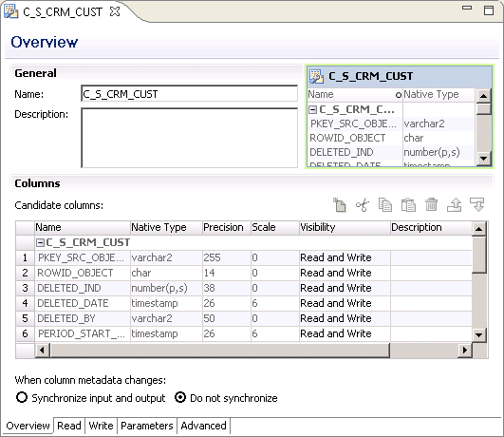The image size is (504, 437).
Task: Click columns table scroll right arrow
Action: point(465,350)
